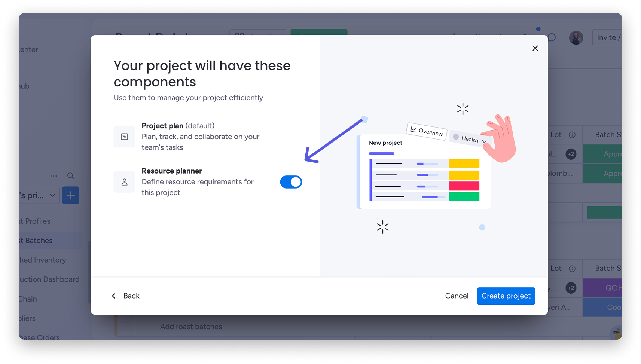Click '+ Add roast batches' row
The width and height of the screenshot is (641, 364).
[x=188, y=327]
